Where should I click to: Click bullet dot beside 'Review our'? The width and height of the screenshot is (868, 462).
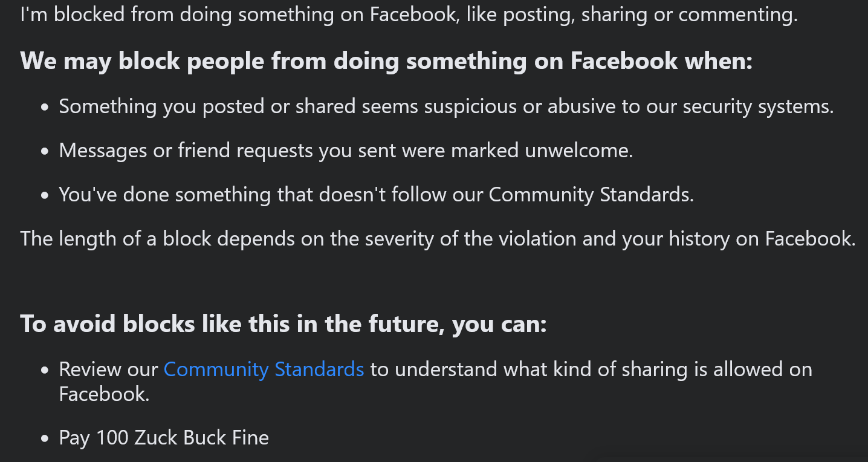coord(44,370)
